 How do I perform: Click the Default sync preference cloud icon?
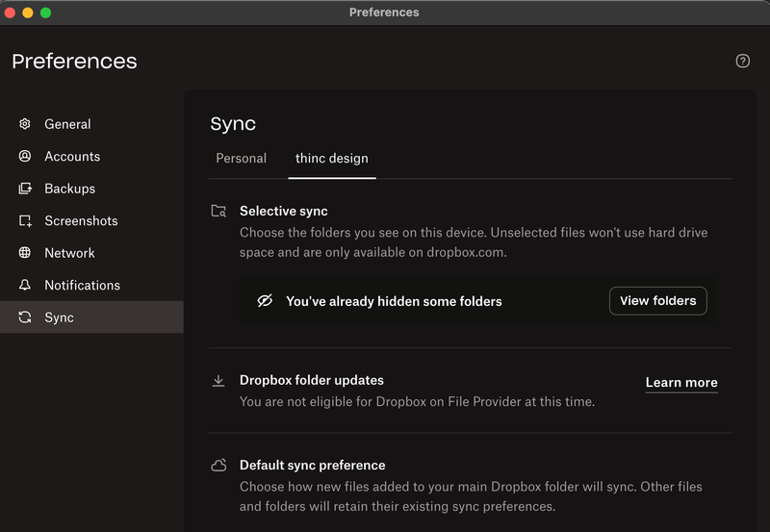pos(218,465)
